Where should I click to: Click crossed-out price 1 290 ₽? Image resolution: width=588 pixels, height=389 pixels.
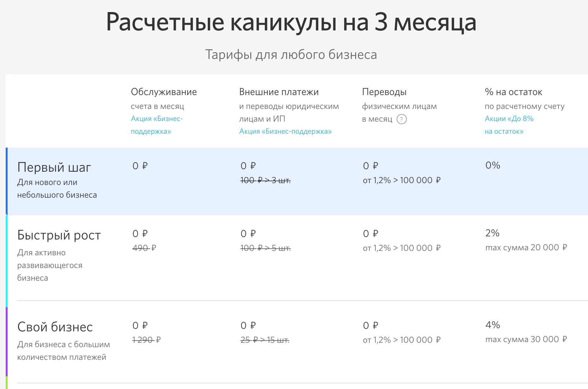[x=146, y=340]
